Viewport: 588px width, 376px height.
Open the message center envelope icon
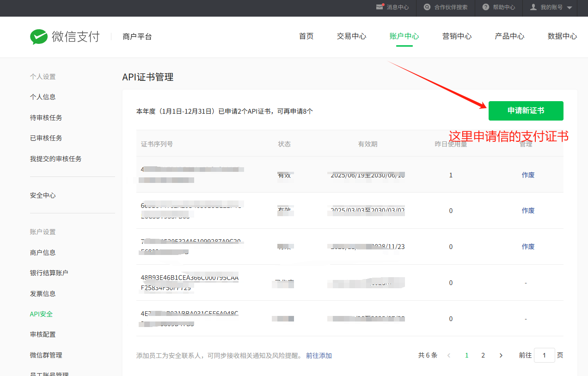pos(380,7)
